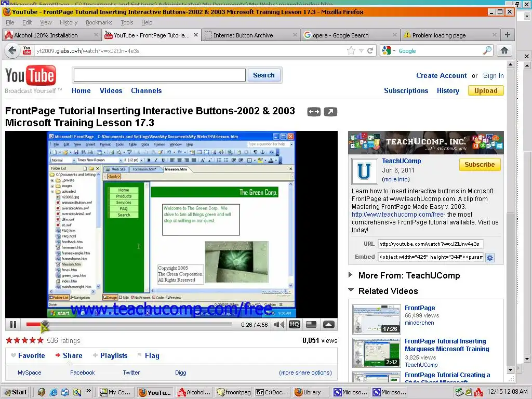This screenshot has width=532, height=399.
Task: Add Marquees 2:42 video to queue
Action: point(358,362)
